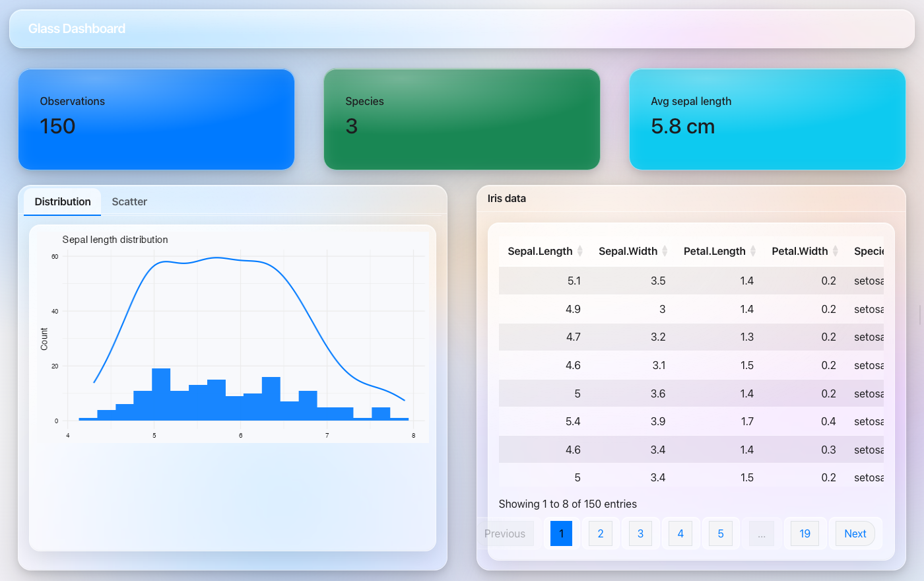Sort by Sepal.Length column arrows
The width and height of the screenshot is (924, 581).
[x=580, y=251]
